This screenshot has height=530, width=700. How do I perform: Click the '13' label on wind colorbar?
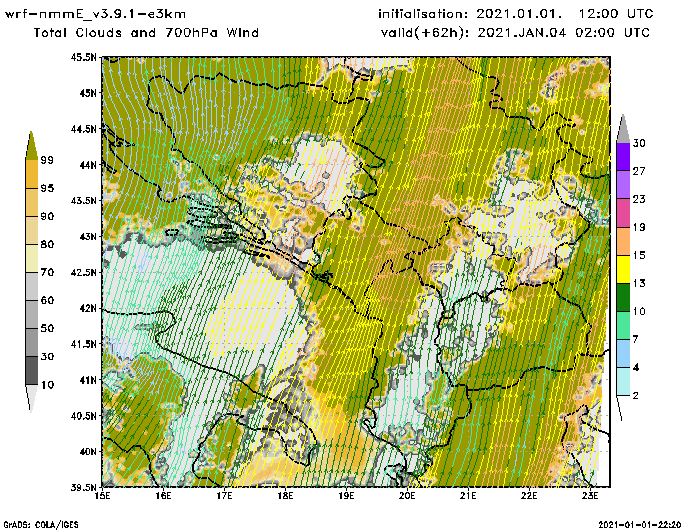click(x=639, y=283)
